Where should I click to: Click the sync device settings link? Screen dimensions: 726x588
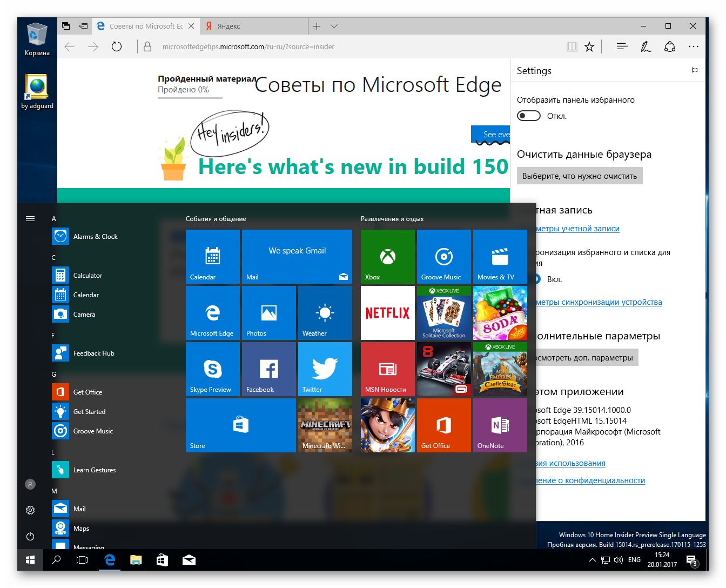599,302
